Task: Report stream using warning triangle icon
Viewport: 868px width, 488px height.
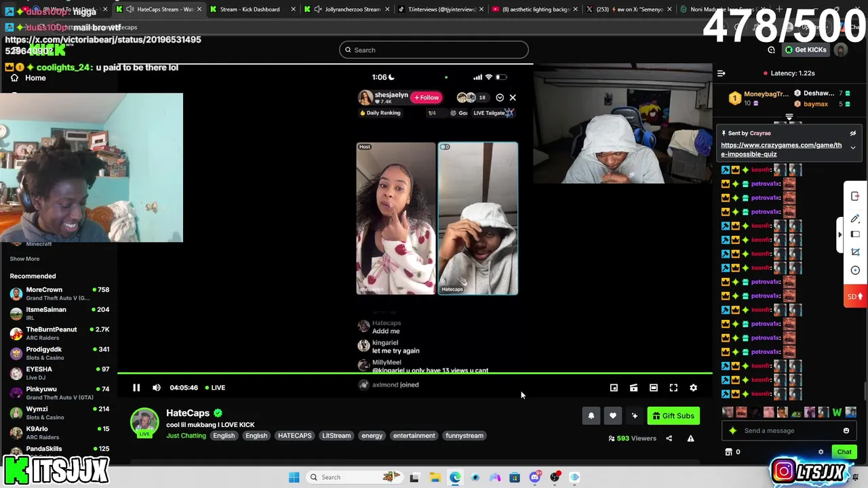Action: tap(690, 439)
